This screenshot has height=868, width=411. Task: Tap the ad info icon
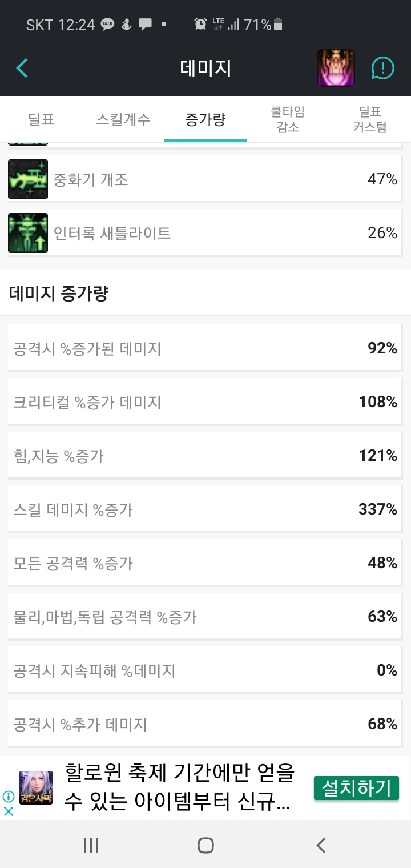click(9, 796)
